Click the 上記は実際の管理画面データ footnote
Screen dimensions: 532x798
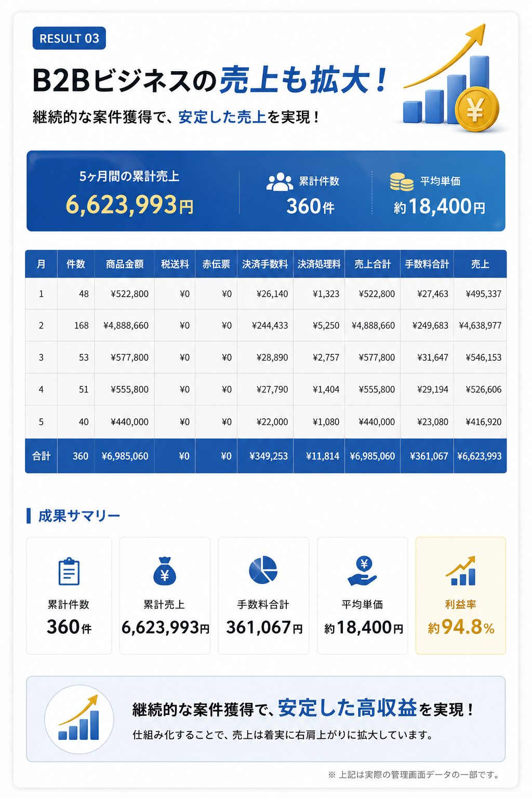[415, 775]
